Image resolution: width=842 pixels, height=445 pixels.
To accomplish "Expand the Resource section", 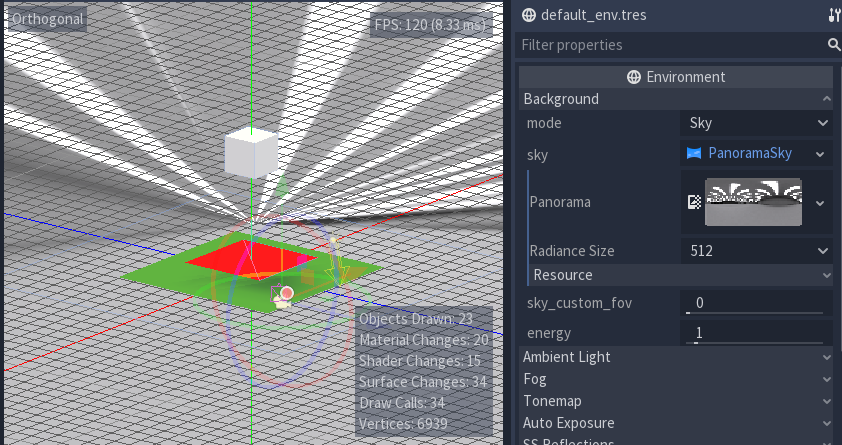I will click(680, 275).
